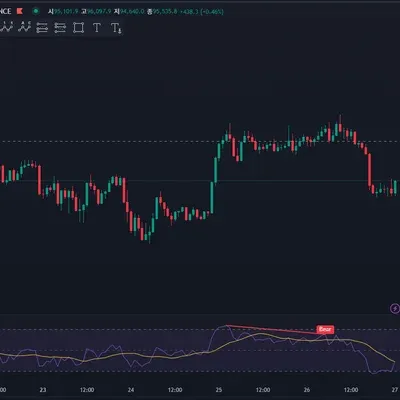Pick the position tool left of the rectangle tool
This screenshot has height=400, width=400.
tap(60, 28)
